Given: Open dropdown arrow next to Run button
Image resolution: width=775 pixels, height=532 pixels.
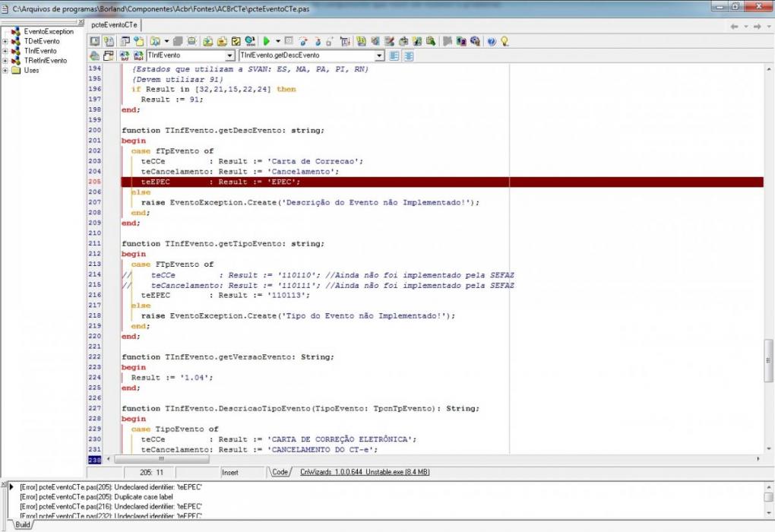Looking at the screenshot, I should pos(278,42).
